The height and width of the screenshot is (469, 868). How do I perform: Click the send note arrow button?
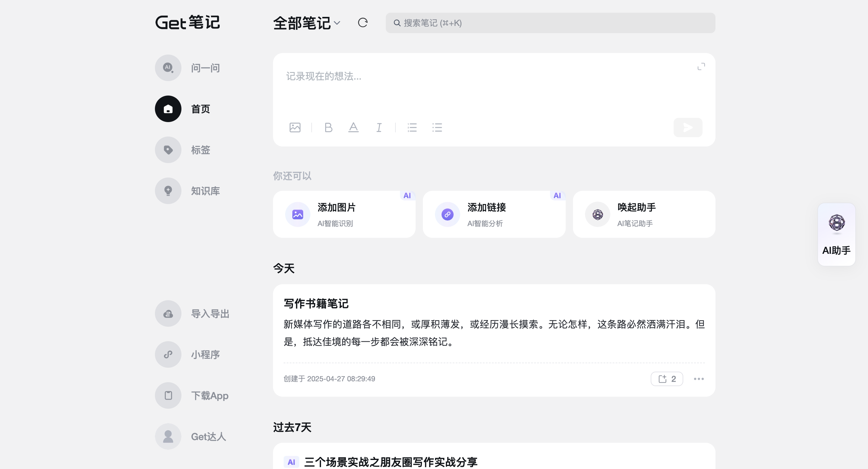688,127
